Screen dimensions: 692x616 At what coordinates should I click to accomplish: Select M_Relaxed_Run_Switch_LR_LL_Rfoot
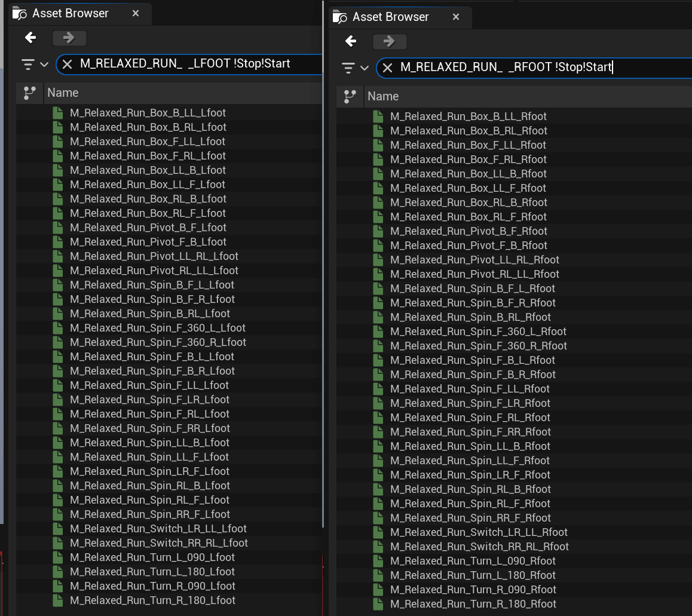click(479, 532)
